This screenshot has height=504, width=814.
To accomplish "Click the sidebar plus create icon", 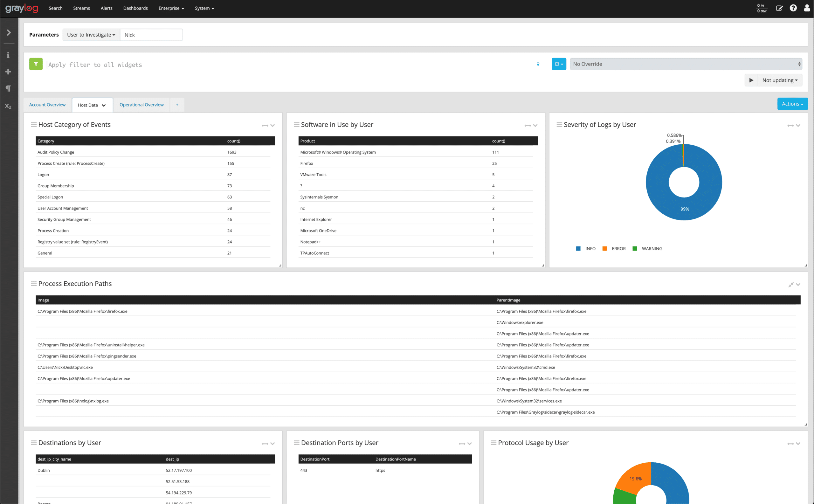I will [x=8, y=72].
